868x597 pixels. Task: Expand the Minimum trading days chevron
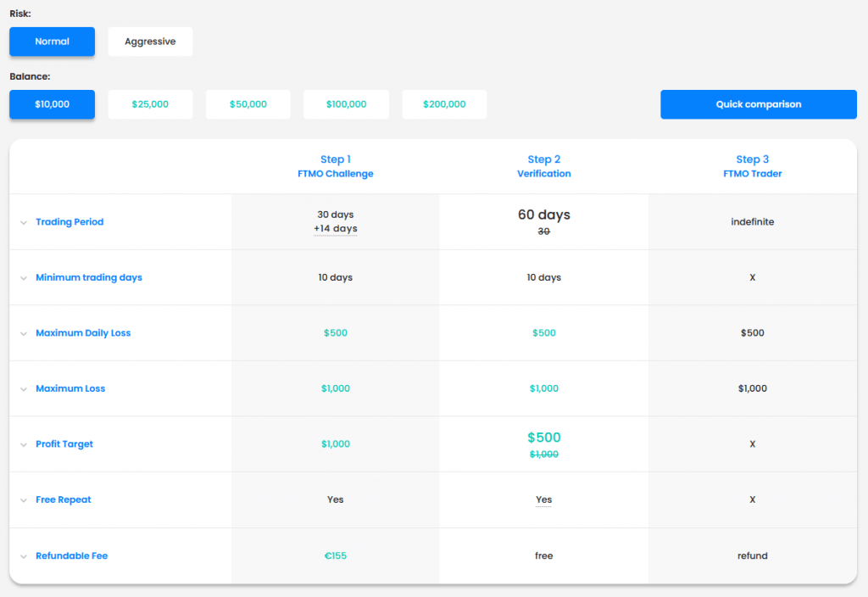pyautogui.click(x=23, y=278)
